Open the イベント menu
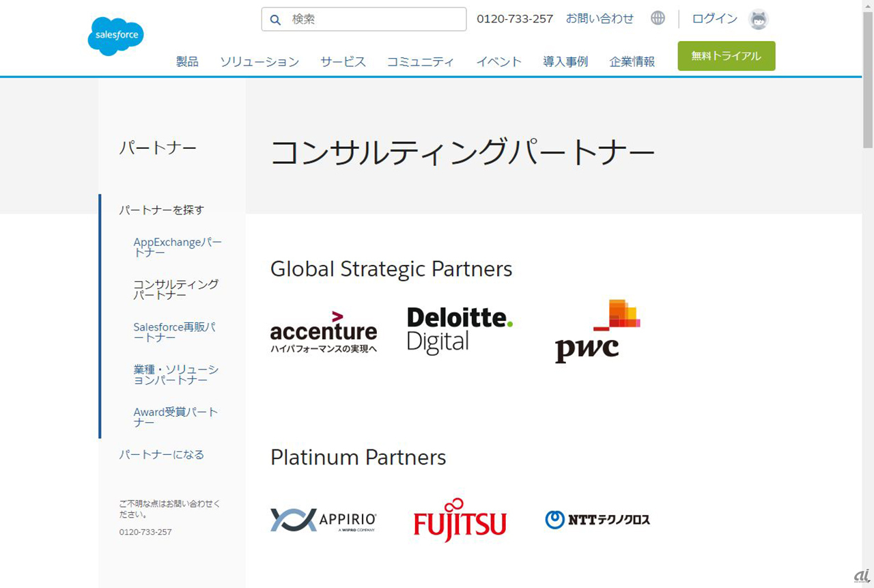This screenshot has width=874, height=588. click(499, 61)
